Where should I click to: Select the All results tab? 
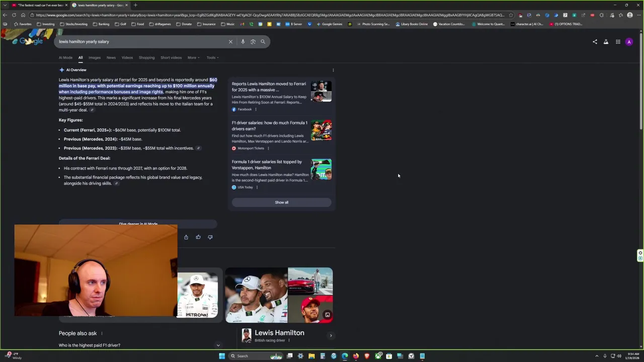[80, 57]
